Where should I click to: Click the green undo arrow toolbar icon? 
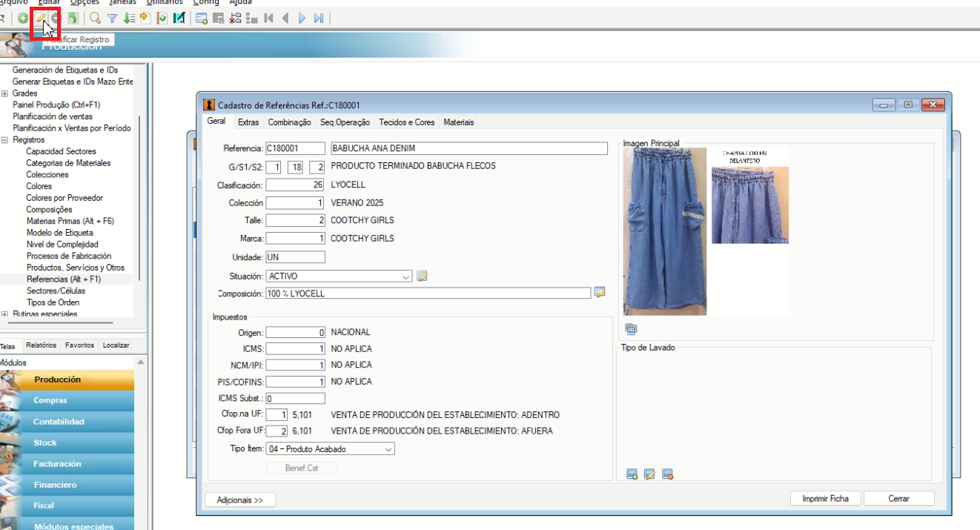coord(73,19)
